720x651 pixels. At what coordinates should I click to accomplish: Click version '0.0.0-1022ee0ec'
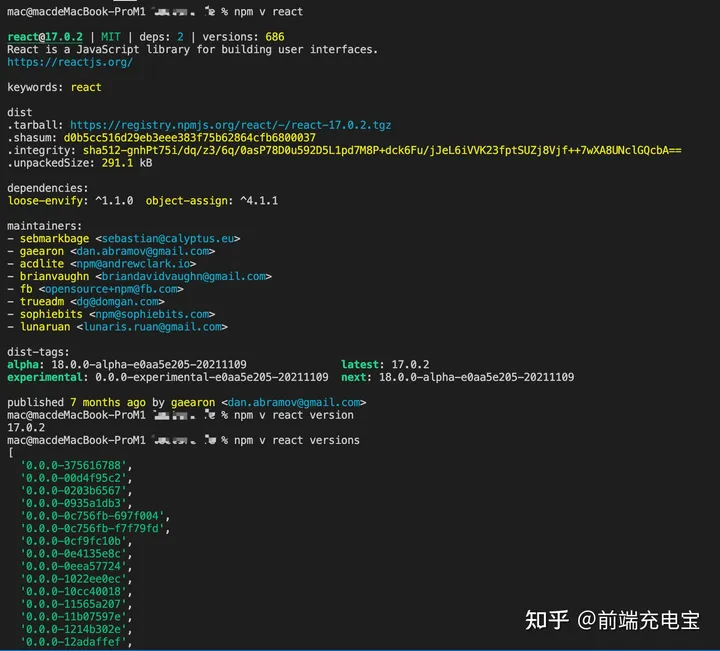73,579
